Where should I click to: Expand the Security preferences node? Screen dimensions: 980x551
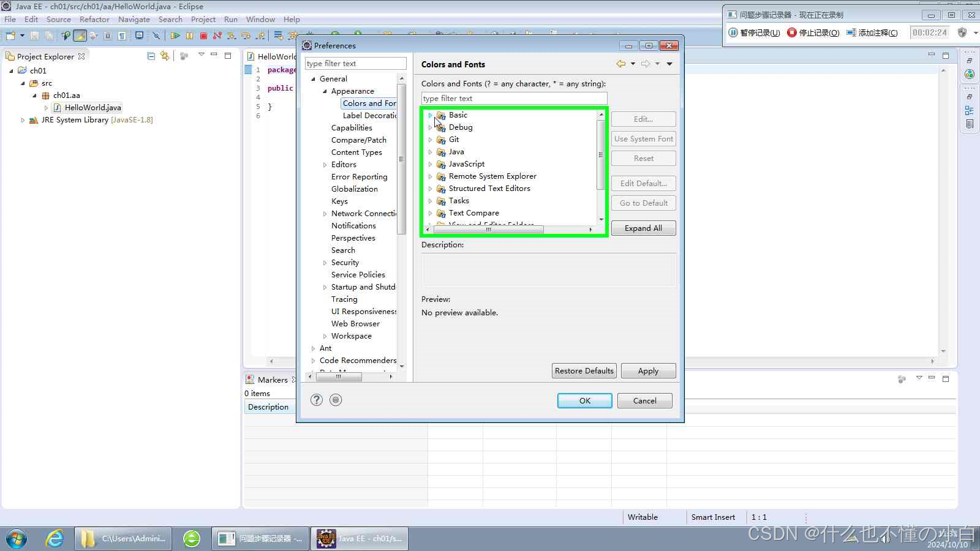click(325, 263)
